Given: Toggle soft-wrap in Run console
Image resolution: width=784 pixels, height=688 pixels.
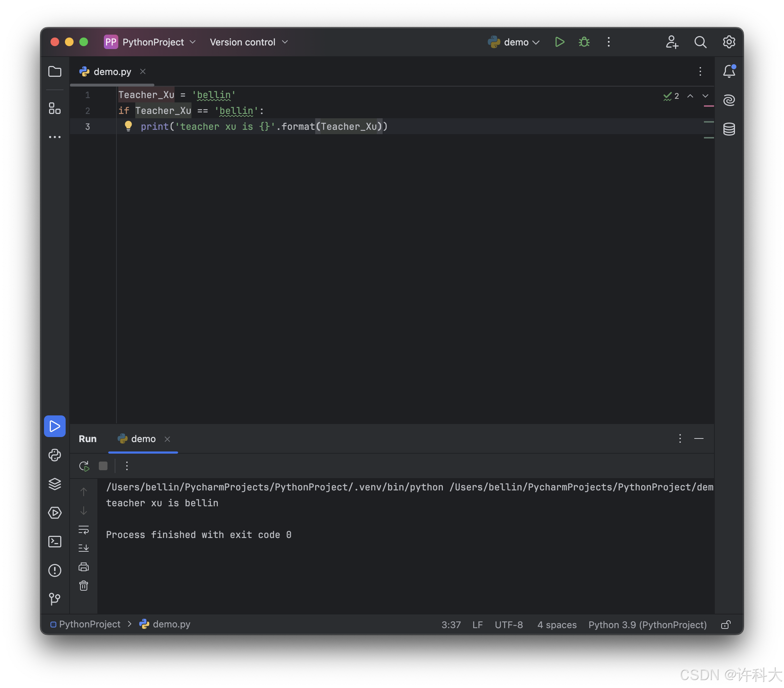Looking at the screenshot, I should tap(84, 530).
